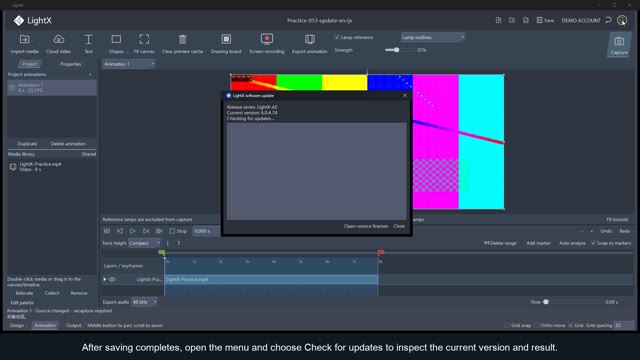The height and width of the screenshot is (360, 640).
Task: Start Screen recording
Action: coord(267,44)
